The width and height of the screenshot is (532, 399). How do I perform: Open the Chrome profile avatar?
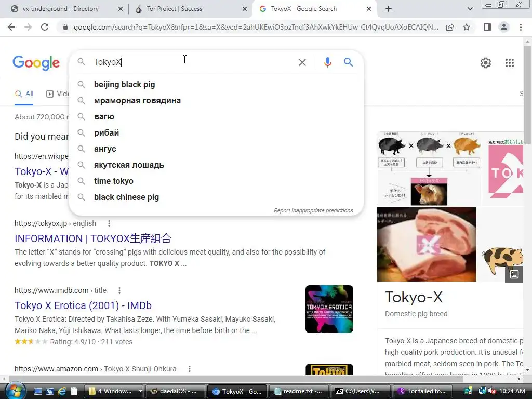coord(504,27)
